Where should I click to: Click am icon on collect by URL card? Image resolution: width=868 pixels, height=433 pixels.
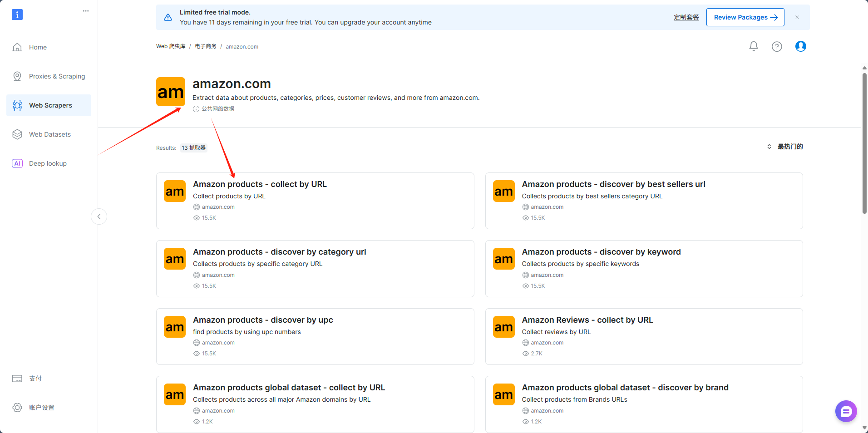point(175,191)
